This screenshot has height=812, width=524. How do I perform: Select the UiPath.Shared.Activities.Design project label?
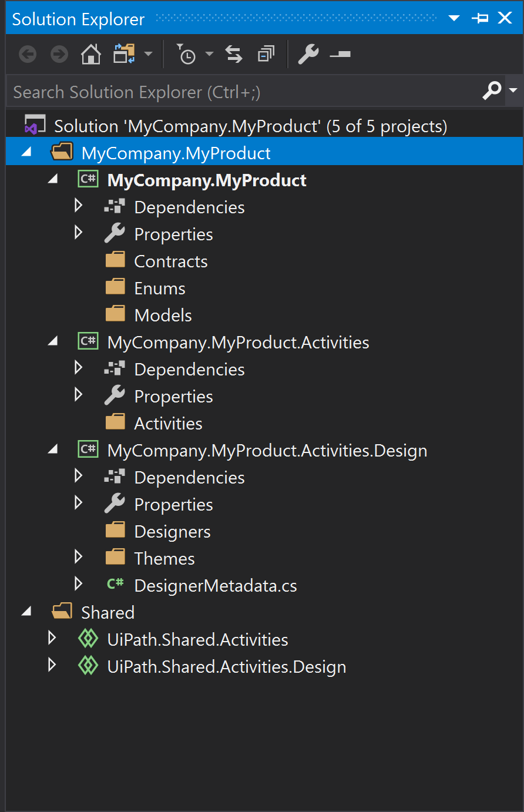point(227,667)
